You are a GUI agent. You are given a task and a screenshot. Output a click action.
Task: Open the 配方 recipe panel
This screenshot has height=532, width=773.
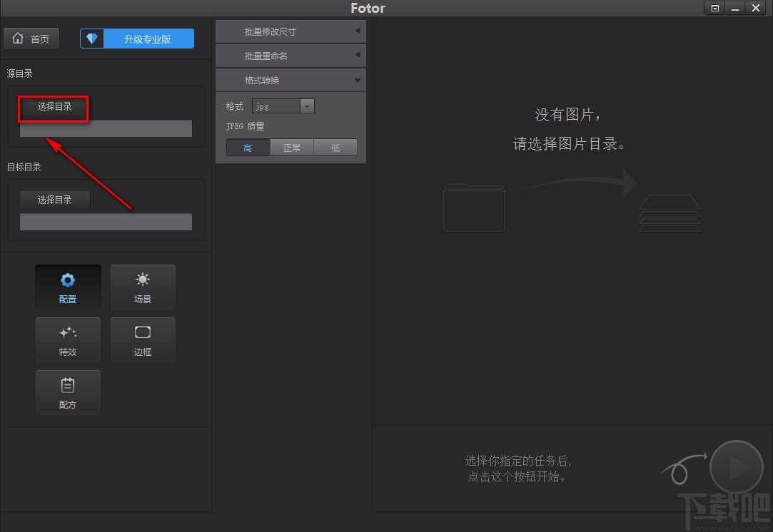68,392
